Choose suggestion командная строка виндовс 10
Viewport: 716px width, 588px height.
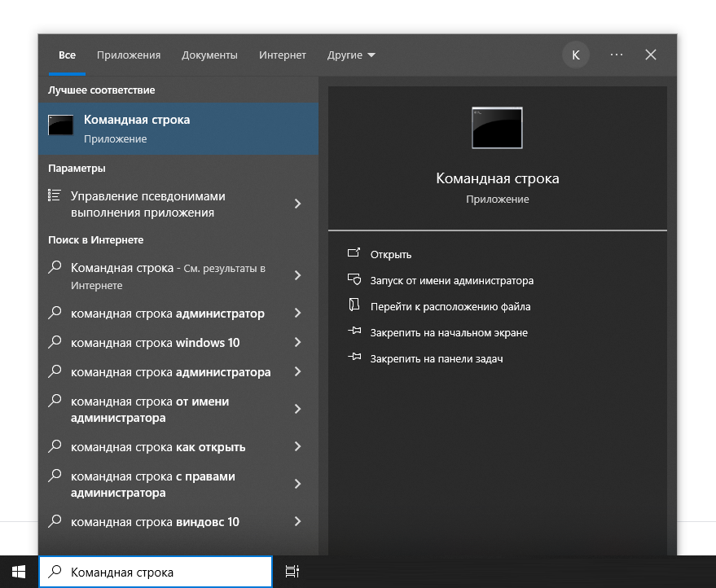click(155, 522)
